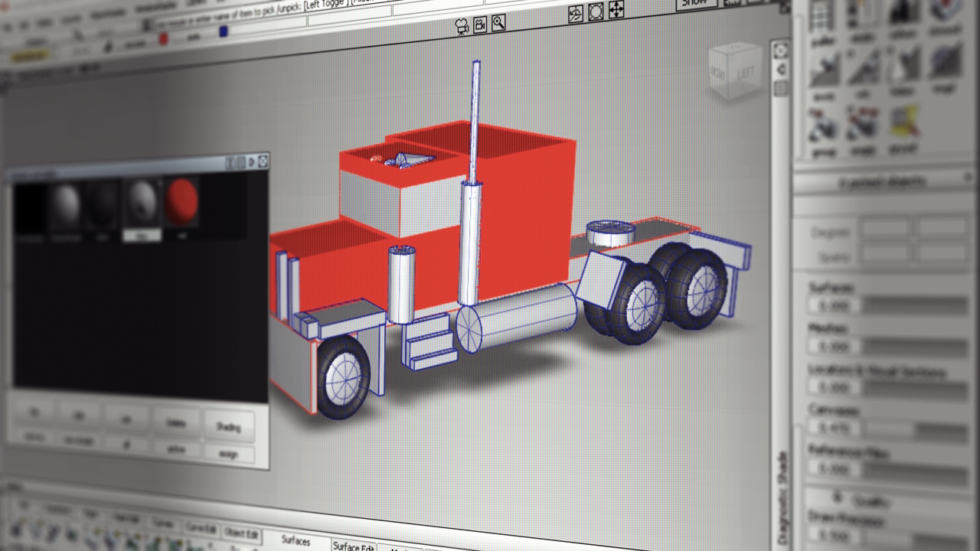Click the blue color swatch in top toolbar
Image resolution: width=980 pixels, height=551 pixels.
coord(224,31)
